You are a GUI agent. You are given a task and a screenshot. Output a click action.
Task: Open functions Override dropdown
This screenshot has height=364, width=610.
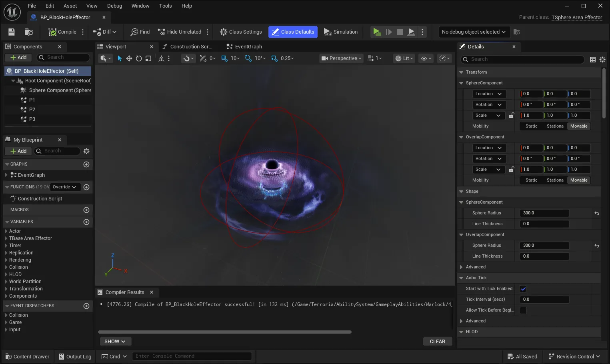(x=65, y=187)
